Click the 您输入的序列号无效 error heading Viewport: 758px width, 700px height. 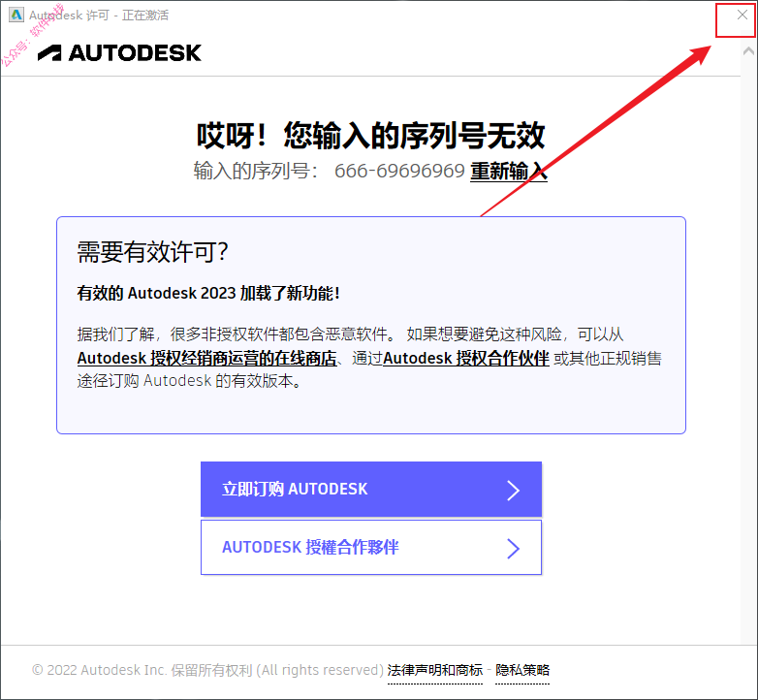pyautogui.click(x=414, y=136)
